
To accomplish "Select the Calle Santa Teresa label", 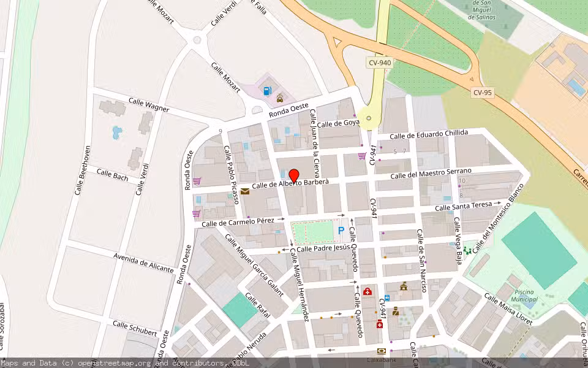I will (x=463, y=206).
